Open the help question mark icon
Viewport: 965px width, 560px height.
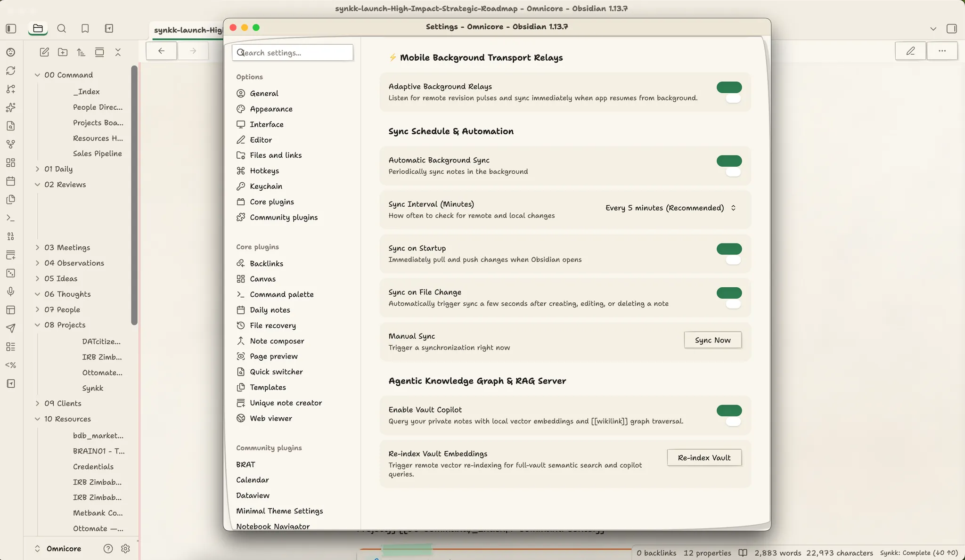coord(108,549)
